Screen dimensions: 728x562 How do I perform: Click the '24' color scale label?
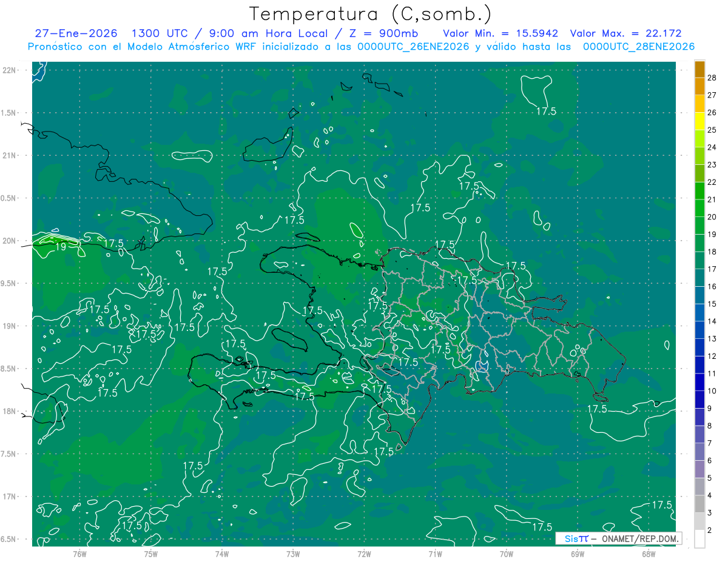point(712,147)
